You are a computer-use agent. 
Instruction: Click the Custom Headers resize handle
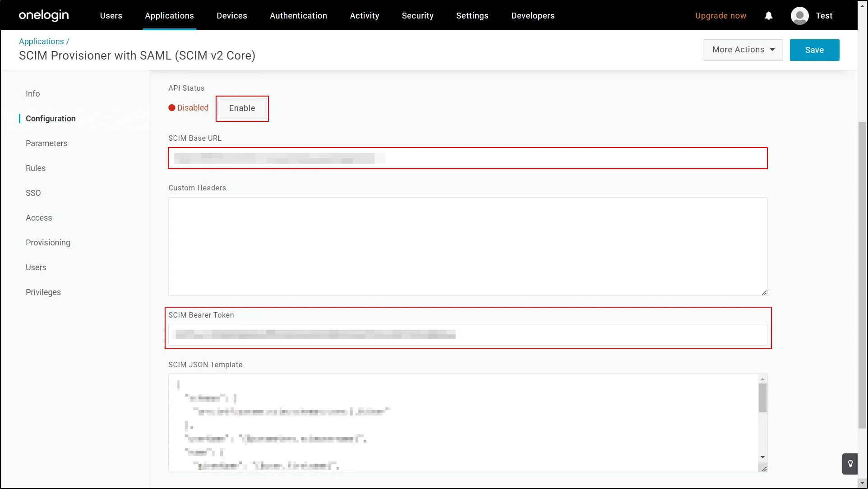click(764, 293)
